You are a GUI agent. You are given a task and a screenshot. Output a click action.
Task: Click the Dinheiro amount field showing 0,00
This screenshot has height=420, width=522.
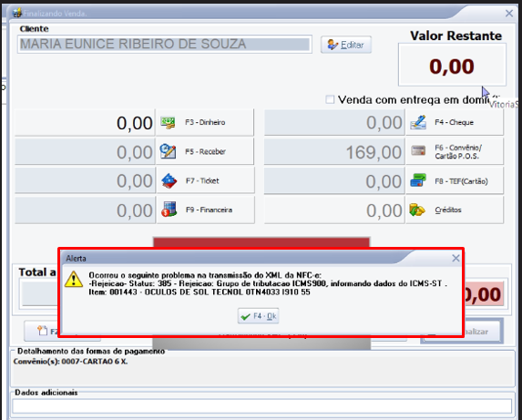click(86, 122)
